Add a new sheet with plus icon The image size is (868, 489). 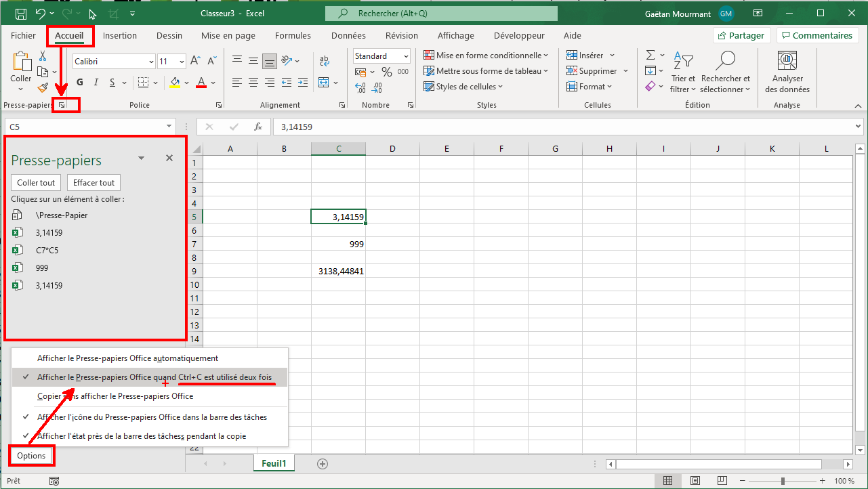323,464
